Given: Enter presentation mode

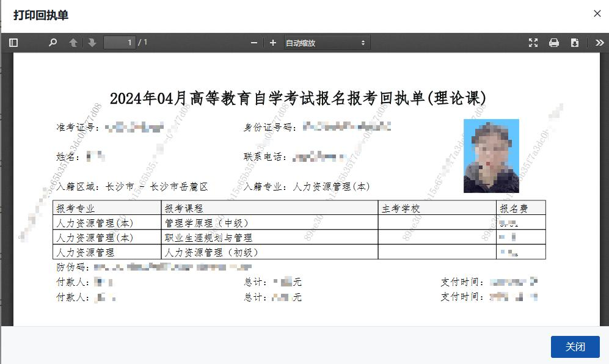Looking at the screenshot, I should point(534,43).
